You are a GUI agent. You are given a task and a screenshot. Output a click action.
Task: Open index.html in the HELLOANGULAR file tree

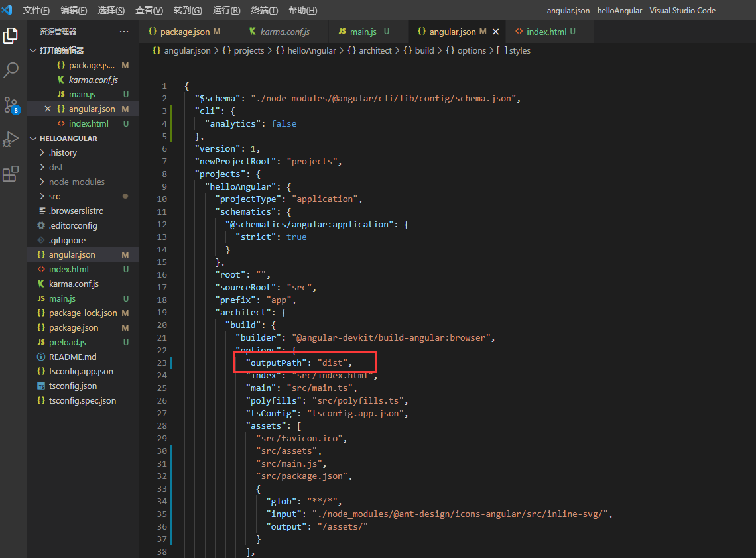tap(83, 269)
